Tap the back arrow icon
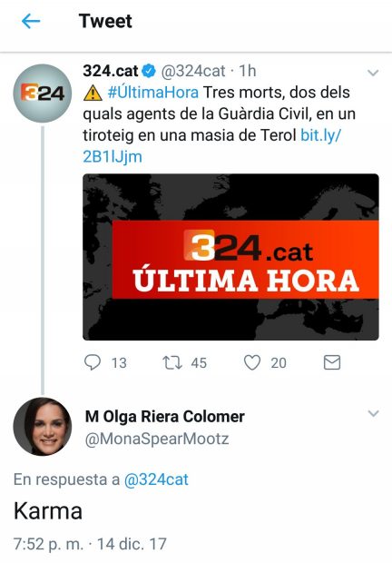This screenshot has width=392, height=563. [x=31, y=22]
